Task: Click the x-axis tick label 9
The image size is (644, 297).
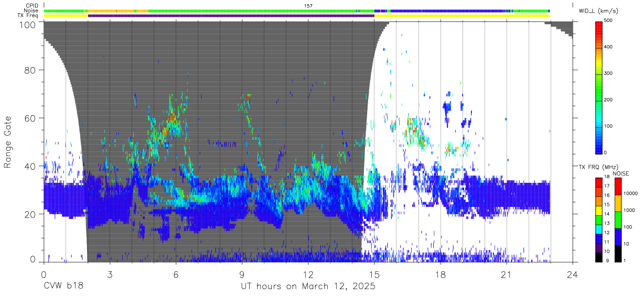Action: coord(242,274)
